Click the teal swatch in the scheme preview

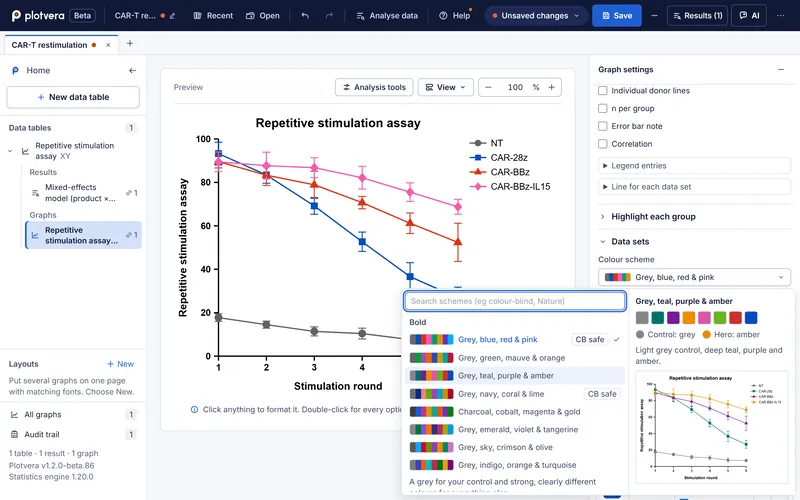click(x=658, y=318)
